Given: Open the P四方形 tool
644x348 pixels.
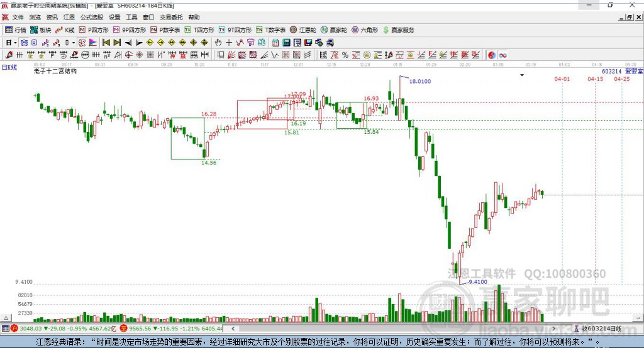Looking at the screenshot, I should click(x=94, y=30).
